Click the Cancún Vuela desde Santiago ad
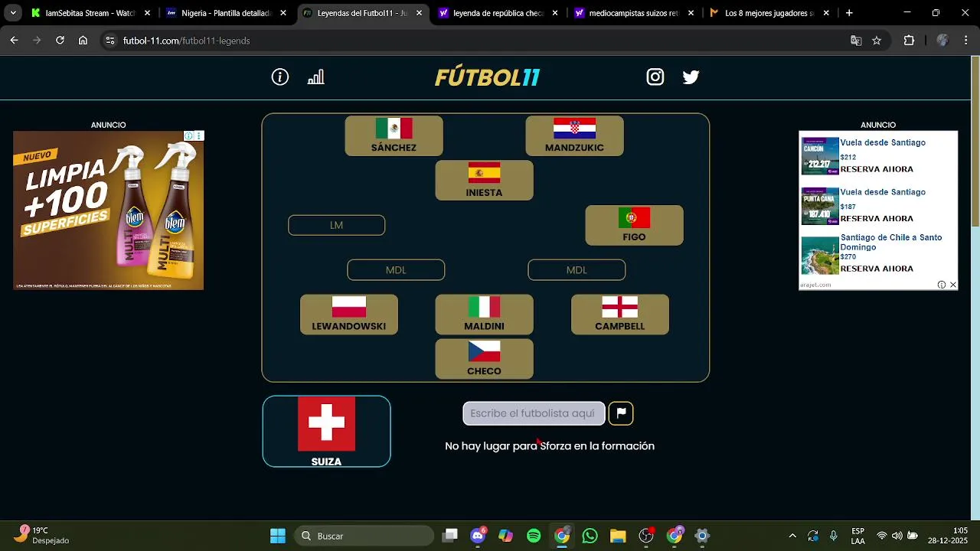This screenshot has width=980, height=551. point(878,156)
